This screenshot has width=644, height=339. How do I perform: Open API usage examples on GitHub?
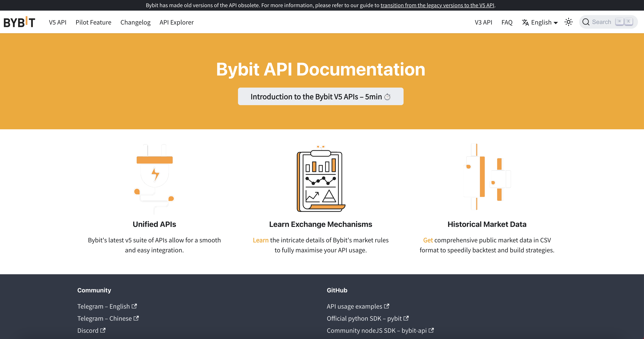tap(358, 306)
